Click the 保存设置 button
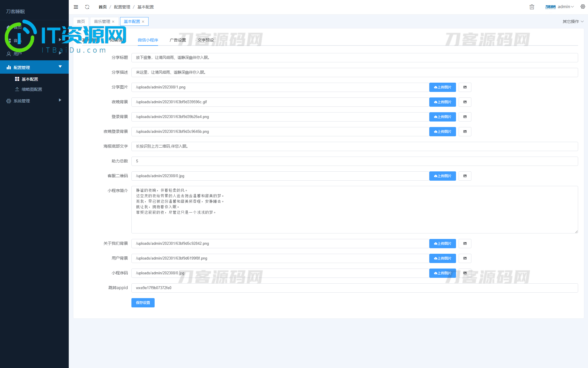The width and height of the screenshot is (588, 368). [x=143, y=303]
